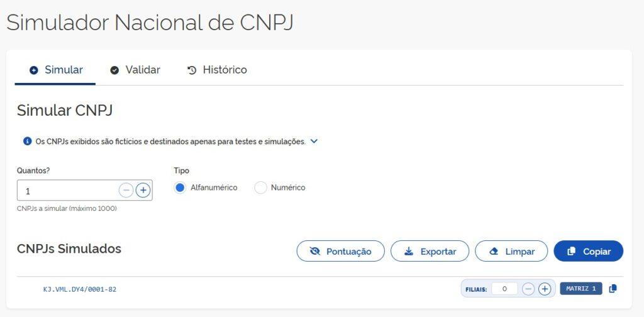Toggle Pontuação formatting visibility
The image size is (644, 317).
point(340,251)
